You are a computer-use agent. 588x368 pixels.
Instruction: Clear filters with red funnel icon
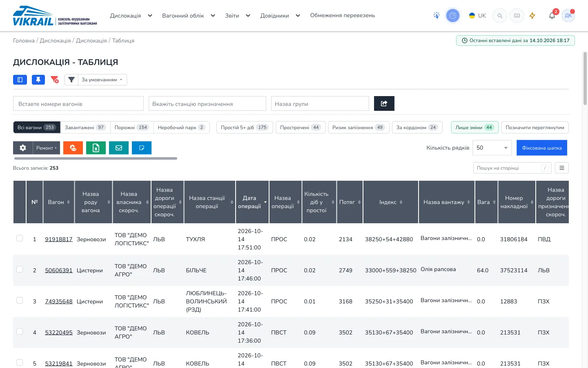(x=55, y=80)
